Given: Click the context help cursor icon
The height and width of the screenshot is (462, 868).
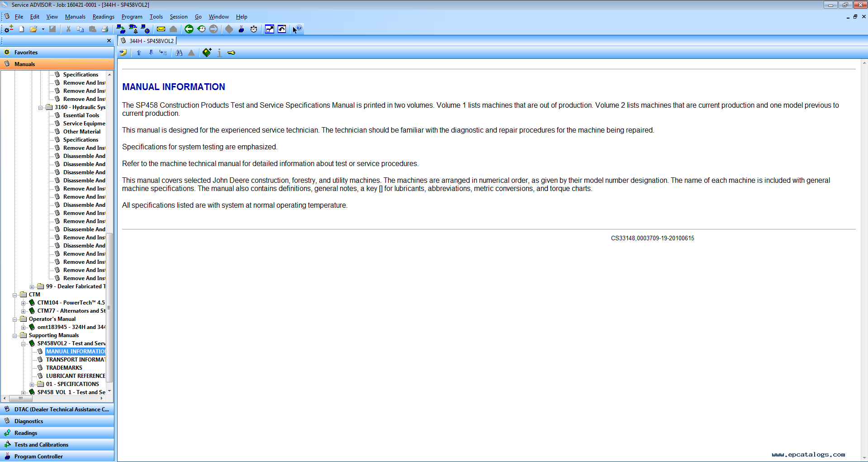Looking at the screenshot, I should [297, 29].
